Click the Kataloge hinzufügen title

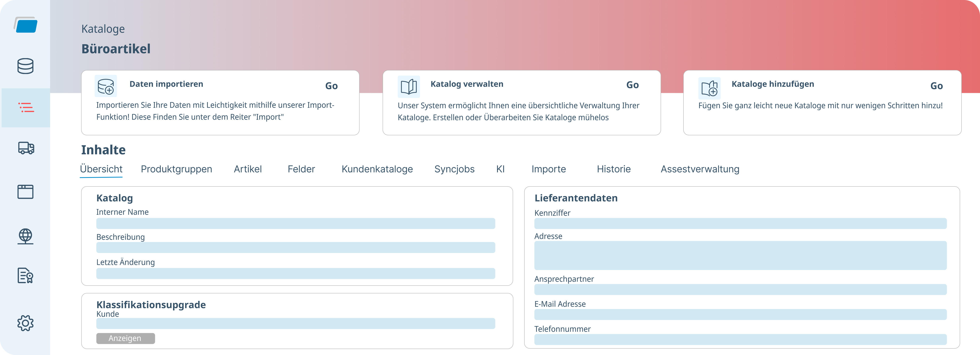pyautogui.click(x=773, y=84)
